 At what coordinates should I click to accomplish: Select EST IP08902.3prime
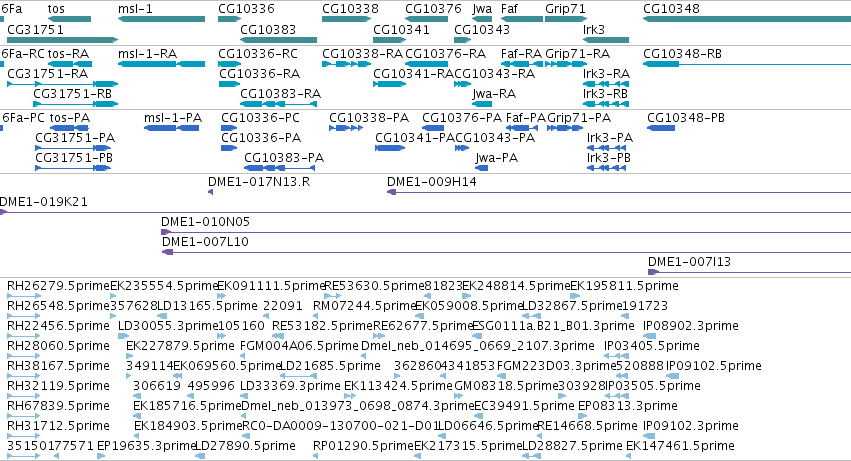(x=650, y=337)
